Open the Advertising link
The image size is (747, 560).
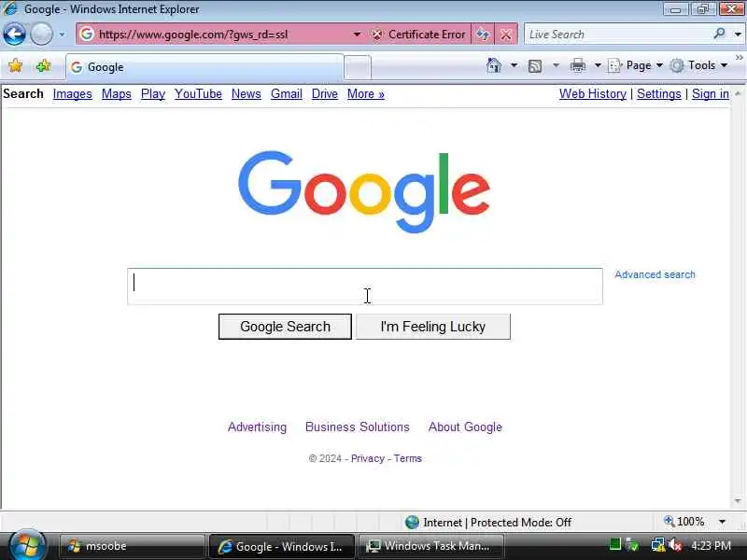tap(258, 427)
